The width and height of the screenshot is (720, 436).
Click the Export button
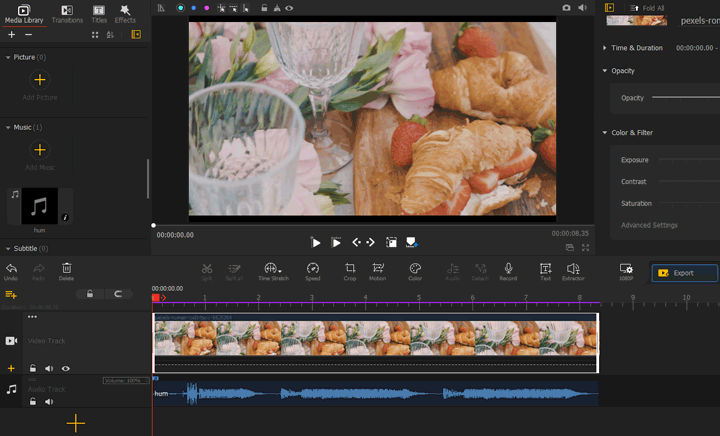(x=685, y=272)
